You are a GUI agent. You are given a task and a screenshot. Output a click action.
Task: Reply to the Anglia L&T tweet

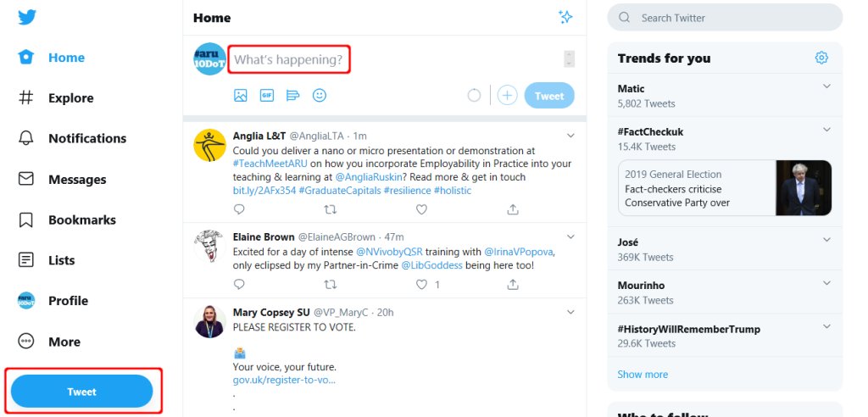click(x=239, y=209)
